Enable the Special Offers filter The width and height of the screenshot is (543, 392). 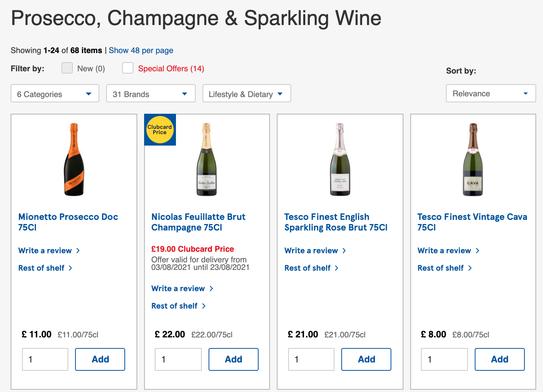click(x=128, y=68)
